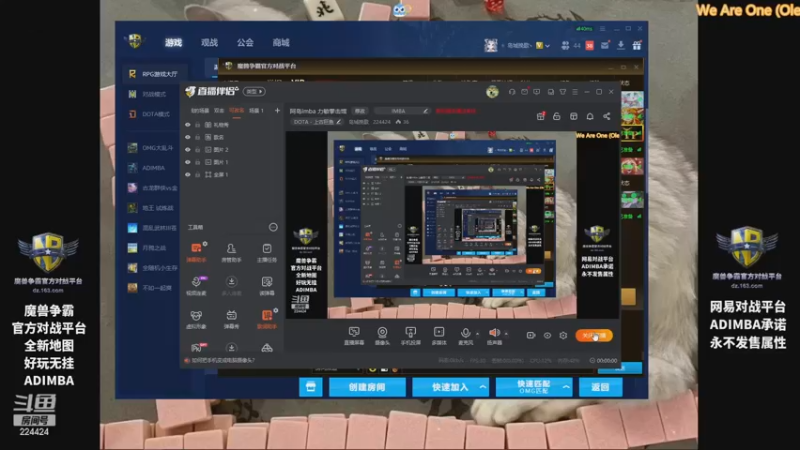Open the 视频连麦 tool

point(196,286)
